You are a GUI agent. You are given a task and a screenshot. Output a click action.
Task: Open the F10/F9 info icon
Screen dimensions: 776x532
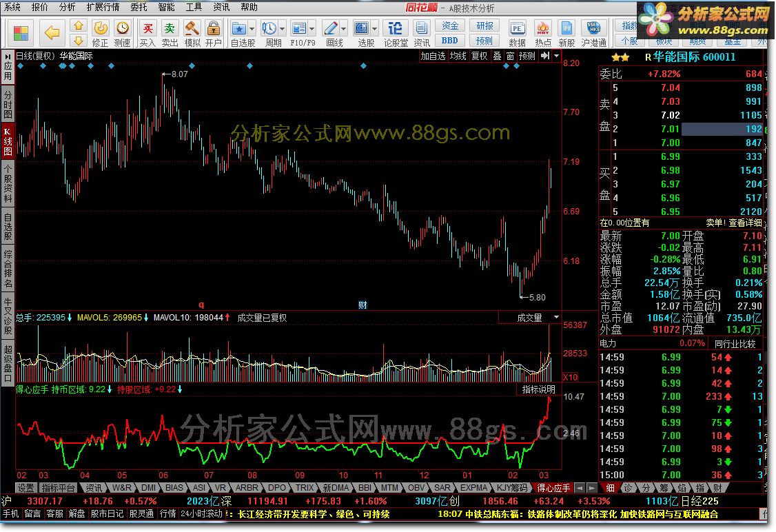coord(299,28)
